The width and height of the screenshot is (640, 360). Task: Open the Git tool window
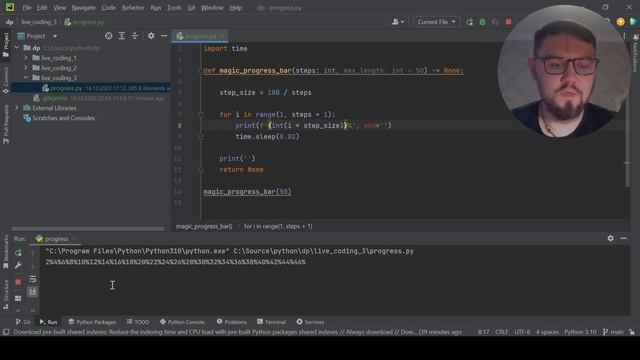pos(23,322)
